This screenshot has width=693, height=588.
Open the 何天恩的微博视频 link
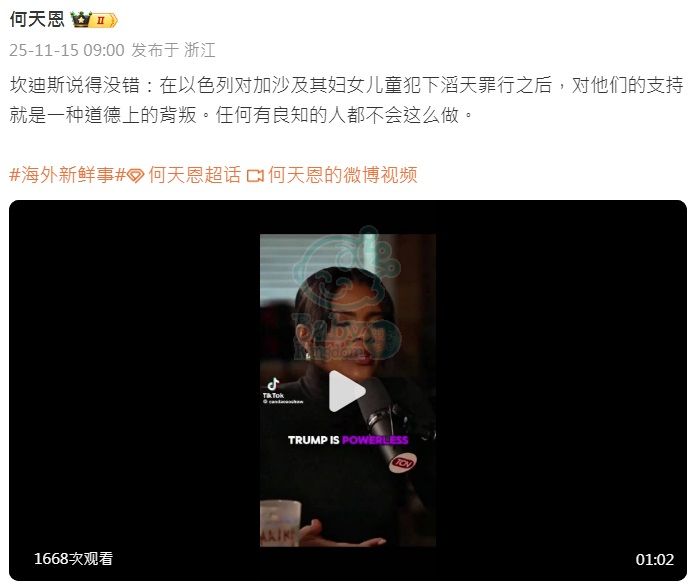coord(343,176)
